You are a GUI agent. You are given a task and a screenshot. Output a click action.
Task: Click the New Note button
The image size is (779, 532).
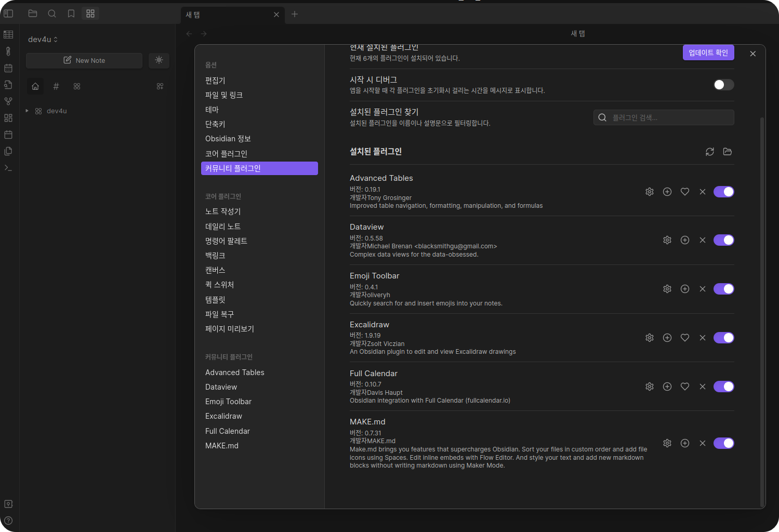84,60
